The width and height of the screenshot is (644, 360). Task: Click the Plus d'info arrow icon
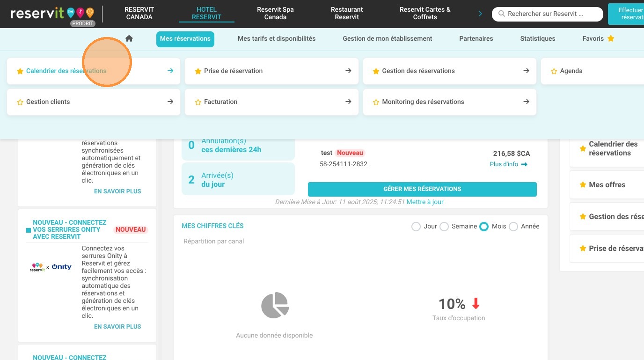coord(524,164)
